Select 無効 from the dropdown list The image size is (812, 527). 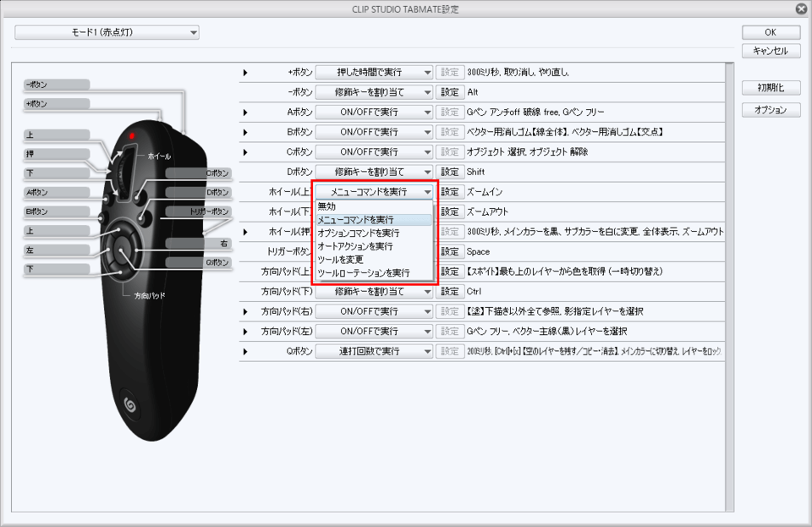pyautogui.click(x=374, y=206)
